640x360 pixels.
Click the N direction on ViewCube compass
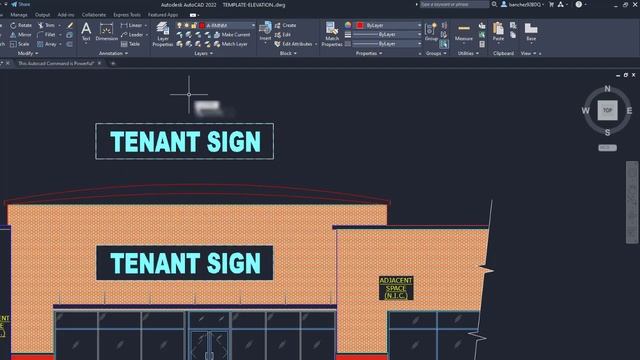coord(607,89)
